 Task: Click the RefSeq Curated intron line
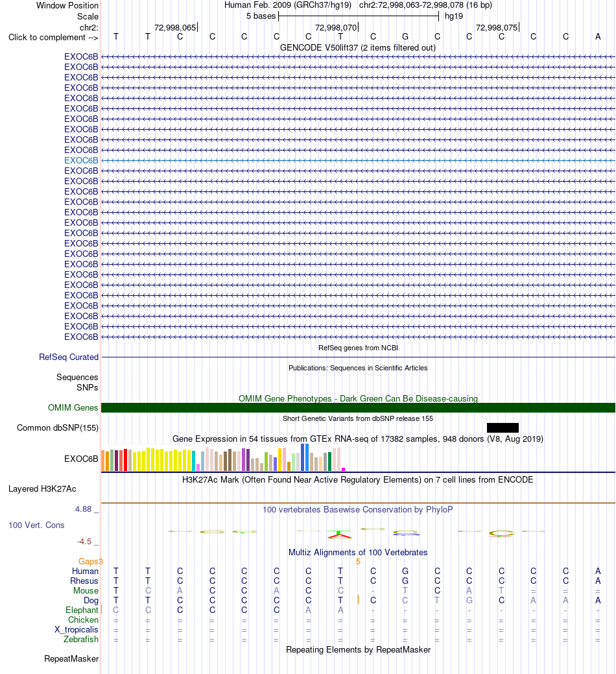[x=358, y=357]
